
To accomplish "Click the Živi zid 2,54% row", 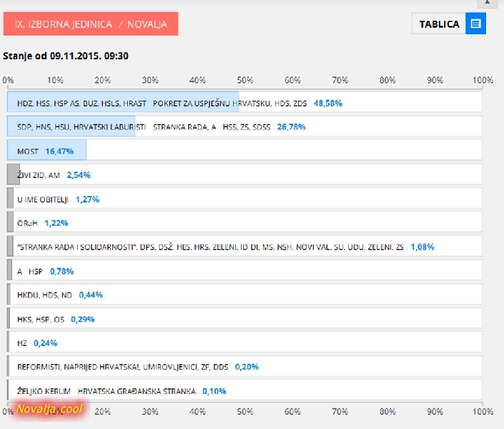I will pyautogui.click(x=244, y=174).
